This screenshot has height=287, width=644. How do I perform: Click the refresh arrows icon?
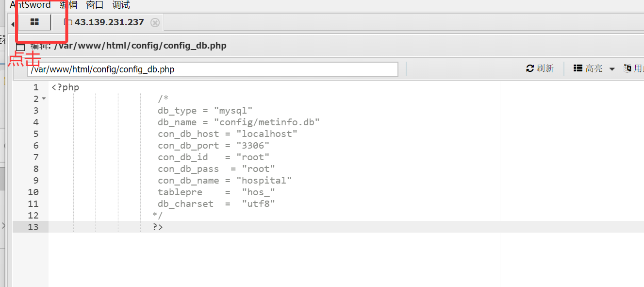click(x=530, y=68)
